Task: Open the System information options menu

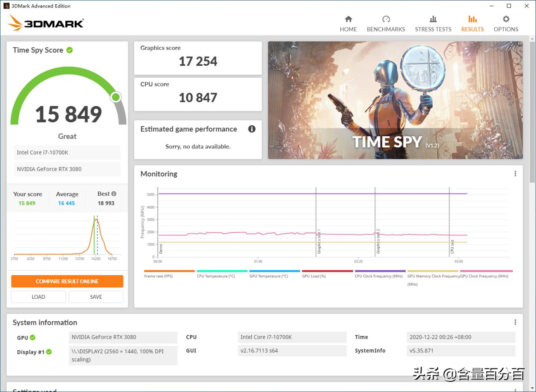Action: 515,322
